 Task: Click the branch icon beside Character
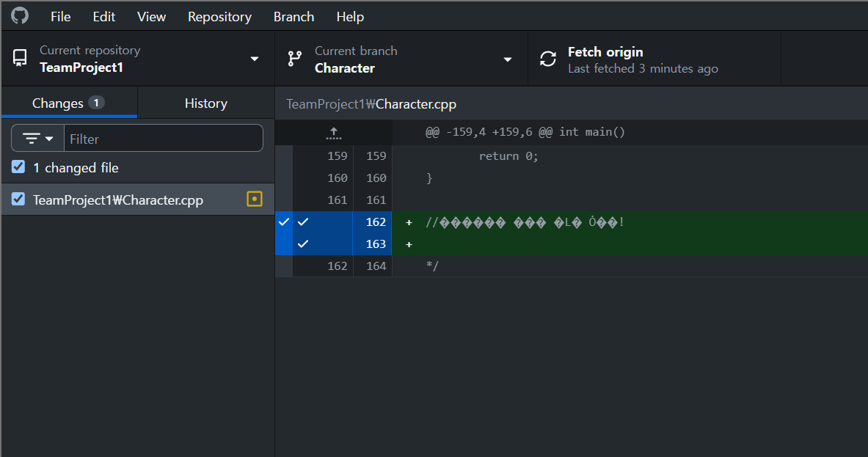295,59
